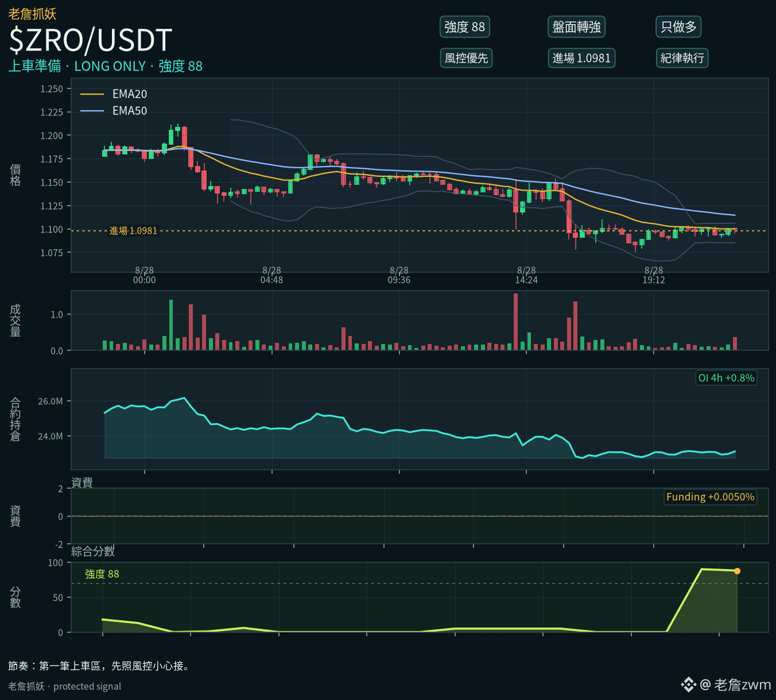Viewport: 776px width, 700px height.
Task: Click the 進場 1.0981 entry line label
Action: [x=133, y=231]
